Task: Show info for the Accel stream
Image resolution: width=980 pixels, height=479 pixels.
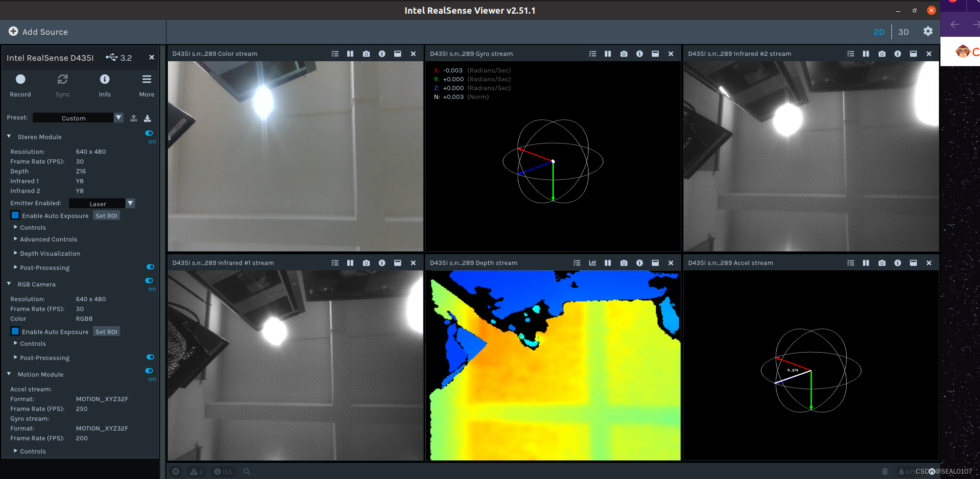Action: tap(898, 263)
